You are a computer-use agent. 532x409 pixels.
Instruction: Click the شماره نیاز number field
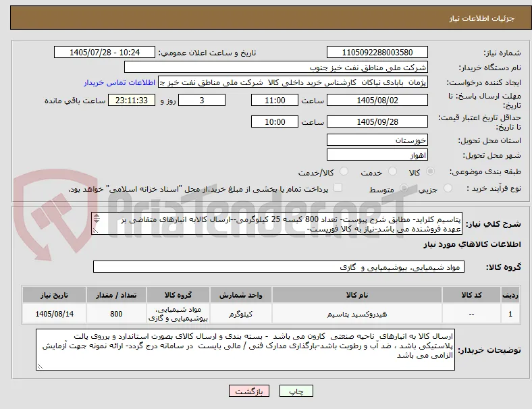pyautogui.click(x=377, y=53)
